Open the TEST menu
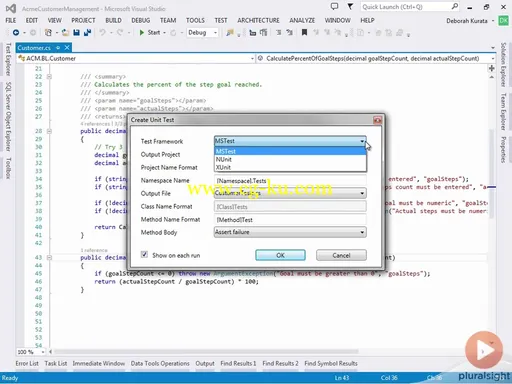 pyautogui.click(x=221, y=21)
